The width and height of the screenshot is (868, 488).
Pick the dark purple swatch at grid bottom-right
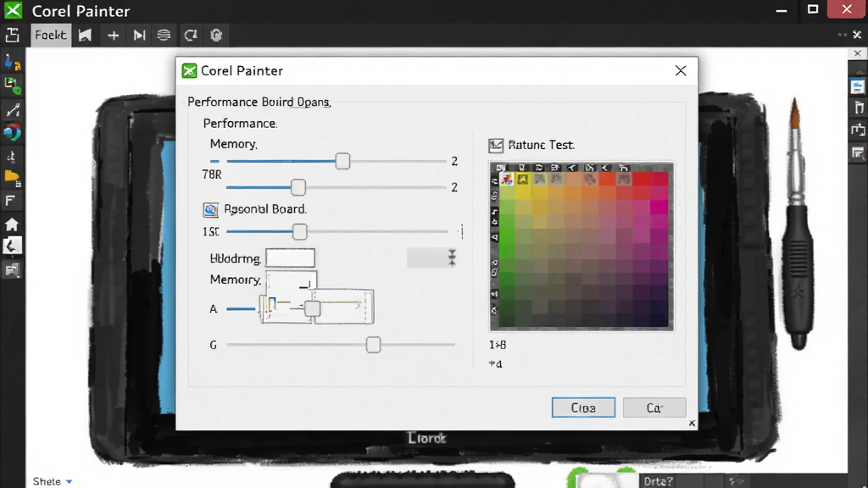pos(659,319)
